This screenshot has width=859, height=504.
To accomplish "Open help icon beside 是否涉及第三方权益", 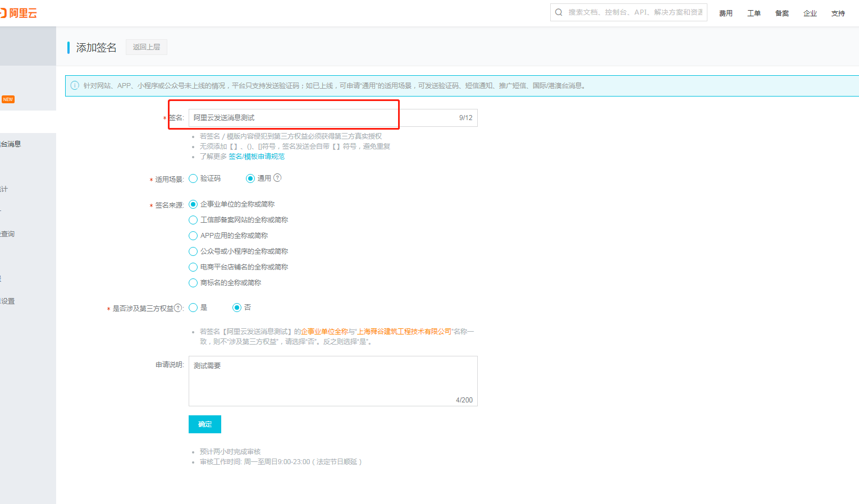I will (178, 308).
